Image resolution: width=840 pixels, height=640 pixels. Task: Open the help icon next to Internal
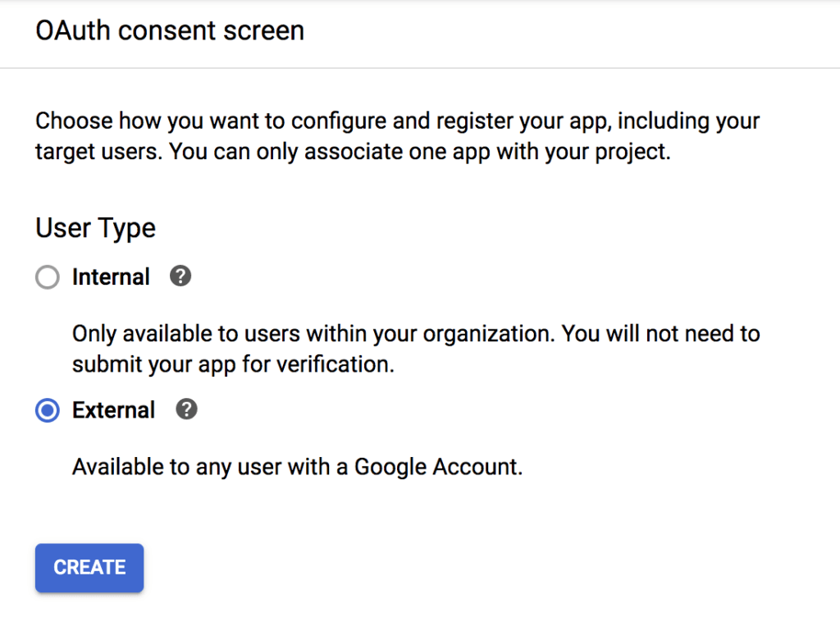point(180,277)
